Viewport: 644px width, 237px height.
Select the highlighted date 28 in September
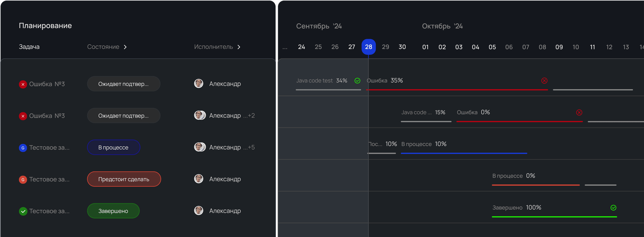[368, 47]
